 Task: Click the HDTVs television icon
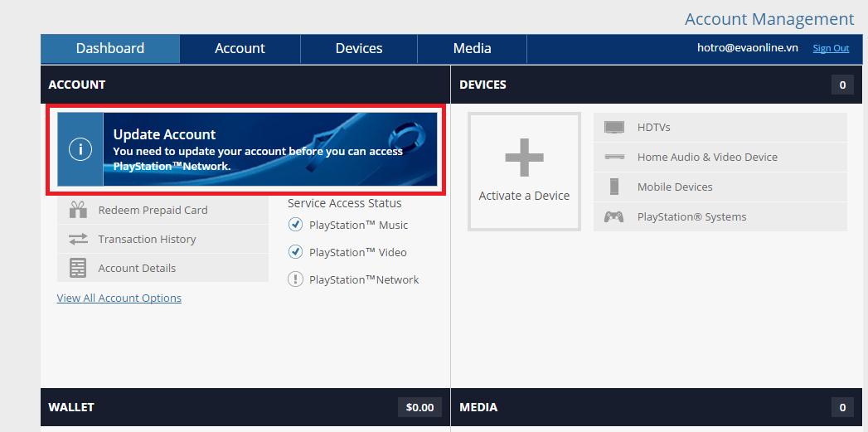click(614, 128)
